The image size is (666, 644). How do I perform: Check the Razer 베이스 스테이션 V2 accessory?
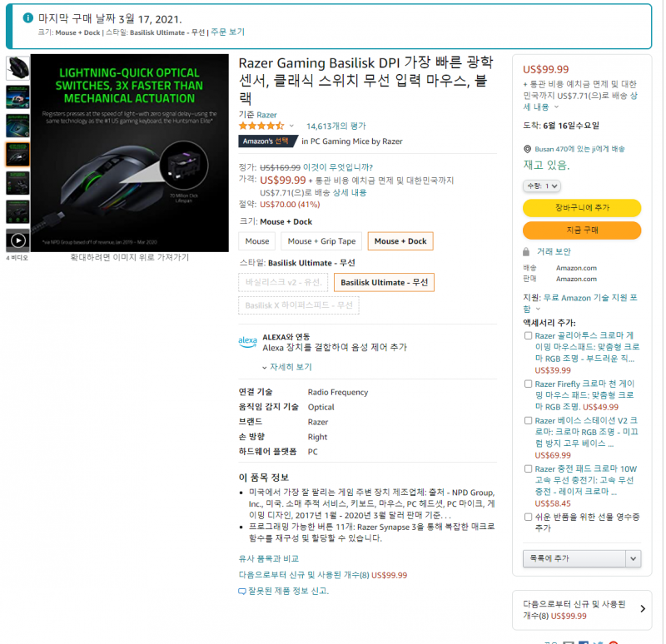click(528, 421)
